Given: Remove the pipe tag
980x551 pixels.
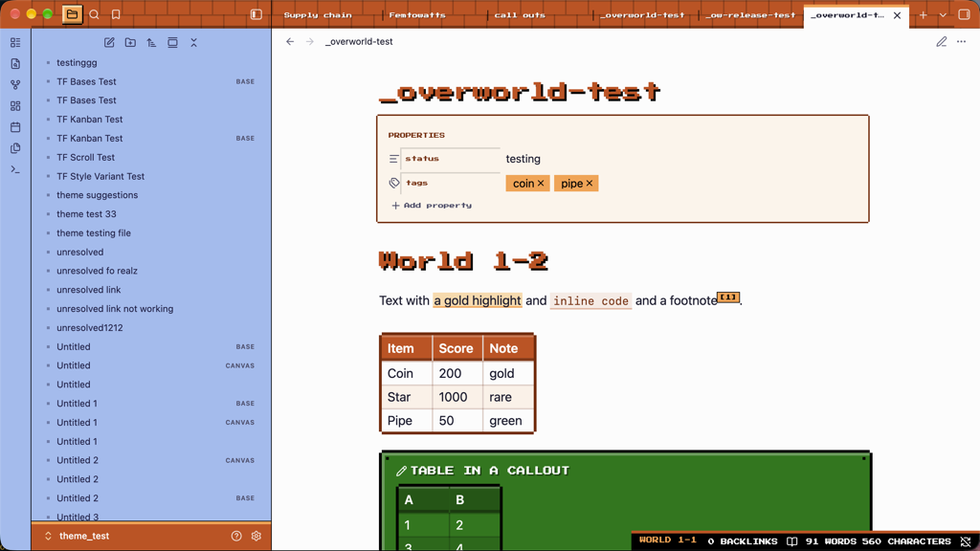Looking at the screenshot, I should point(589,183).
